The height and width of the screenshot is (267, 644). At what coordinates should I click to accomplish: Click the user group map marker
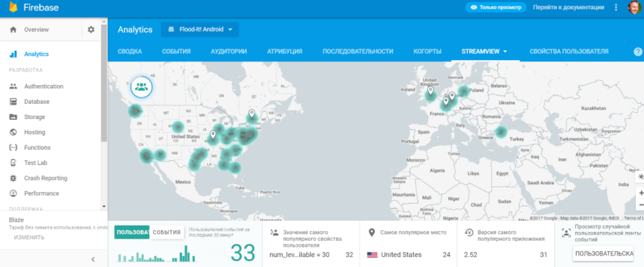tap(142, 86)
